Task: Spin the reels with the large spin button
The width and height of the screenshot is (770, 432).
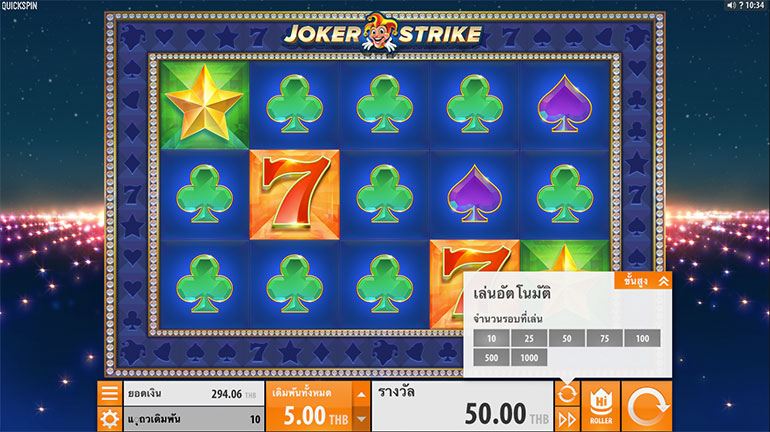Action: click(647, 406)
